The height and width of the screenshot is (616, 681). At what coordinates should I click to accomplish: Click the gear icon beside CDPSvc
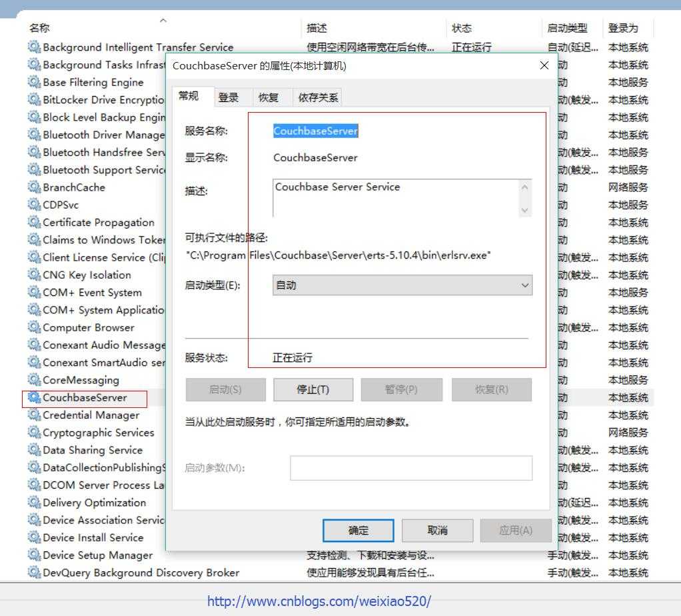(x=34, y=204)
